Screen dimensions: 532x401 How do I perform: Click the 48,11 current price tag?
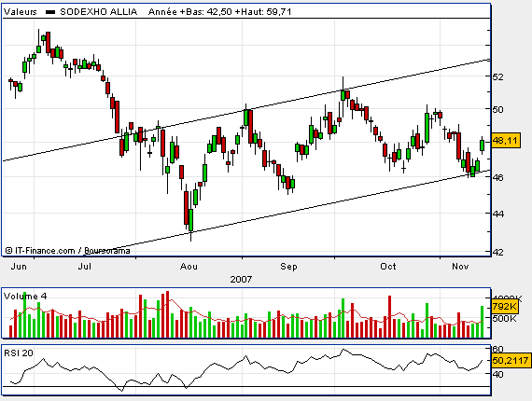pos(506,140)
